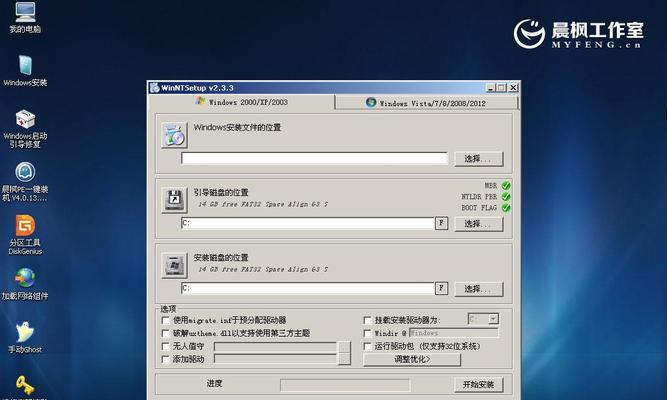This screenshot has height=400, width=667.
Task: Minimize the WinNTSetup window
Action: (x=490, y=88)
